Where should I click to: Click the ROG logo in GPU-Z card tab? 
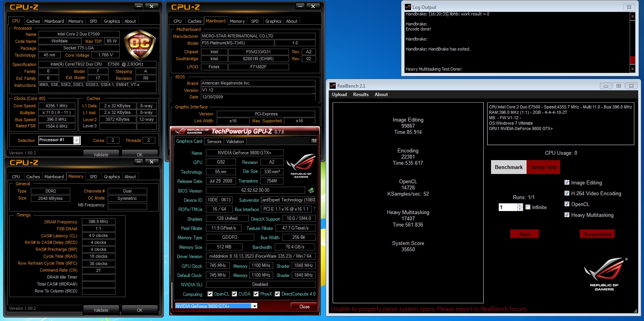301,166
